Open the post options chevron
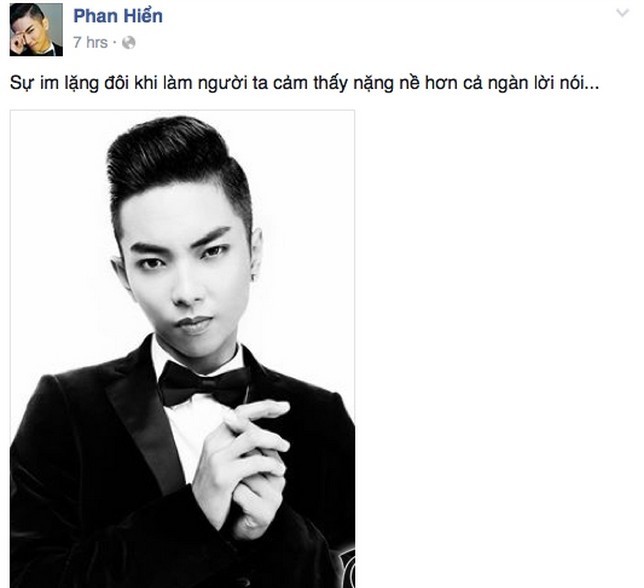 point(623,13)
